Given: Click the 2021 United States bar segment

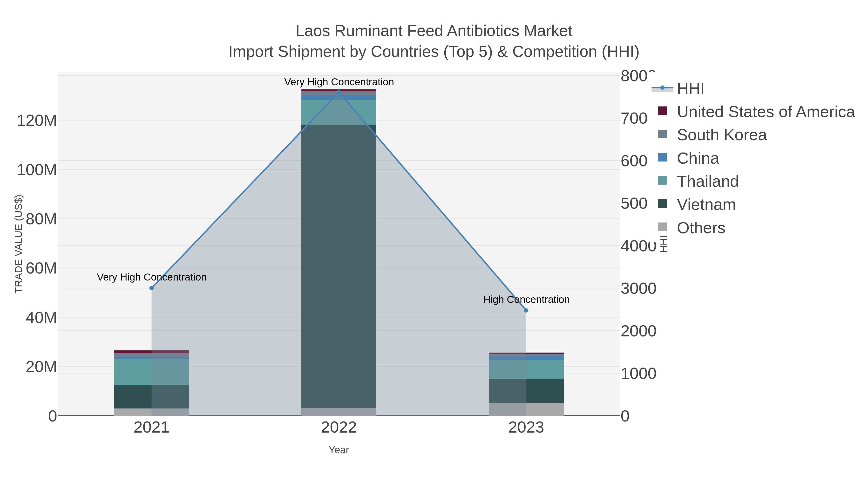Looking at the screenshot, I should click(152, 352).
